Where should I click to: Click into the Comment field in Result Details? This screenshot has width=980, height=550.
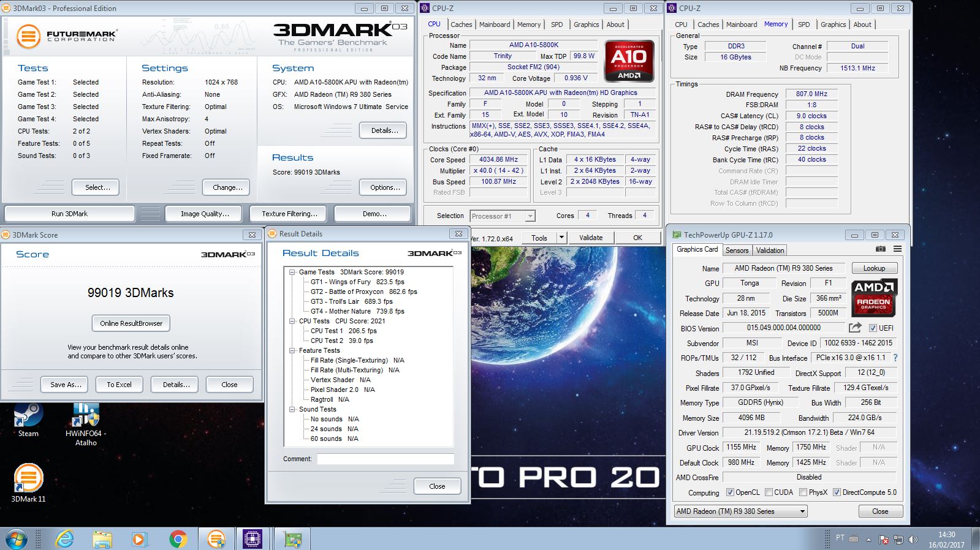pyautogui.click(x=386, y=459)
